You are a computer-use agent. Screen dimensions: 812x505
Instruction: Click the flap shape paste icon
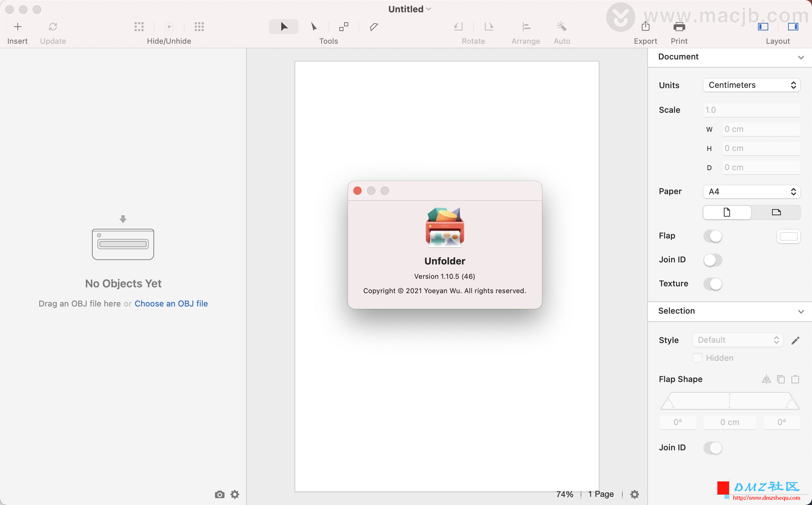point(795,379)
